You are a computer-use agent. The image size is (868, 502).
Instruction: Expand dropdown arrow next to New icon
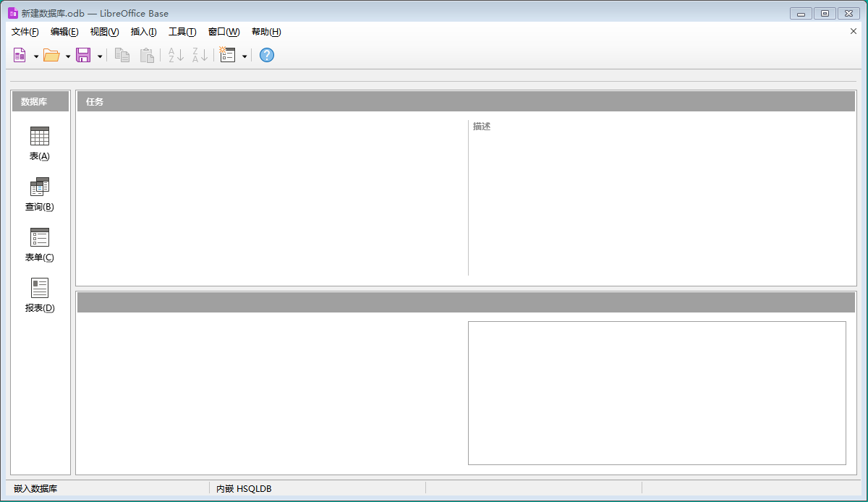36,56
